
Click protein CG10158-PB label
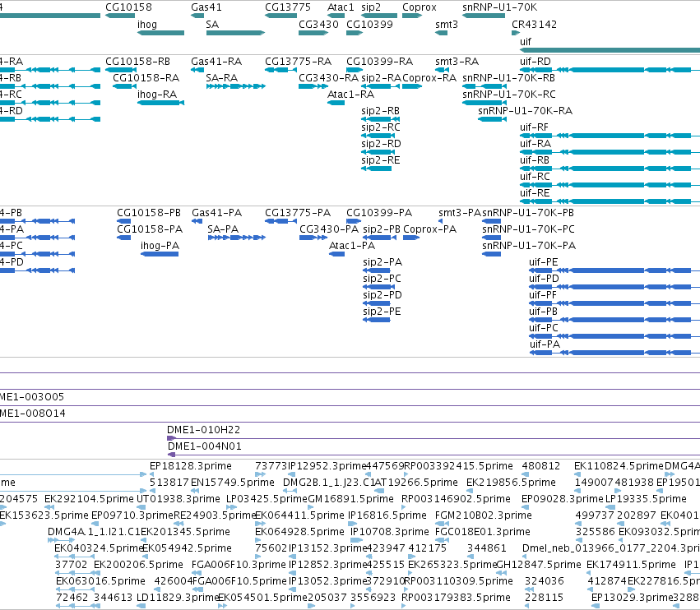(149, 213)
